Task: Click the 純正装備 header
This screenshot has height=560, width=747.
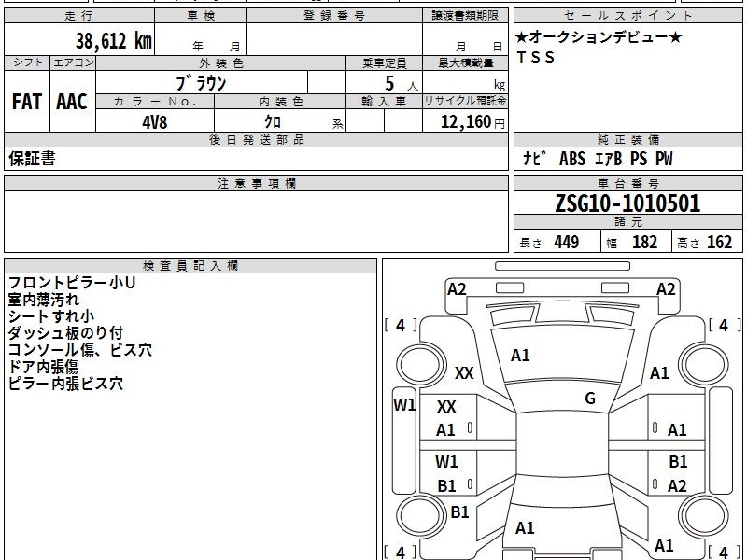Action: 627,139
